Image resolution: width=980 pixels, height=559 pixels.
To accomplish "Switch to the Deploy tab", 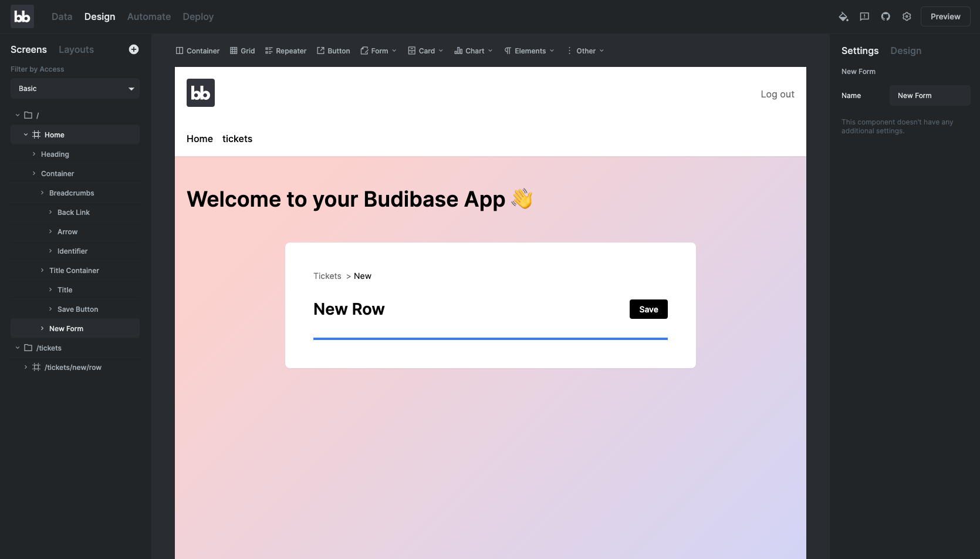I will (198, 16).
